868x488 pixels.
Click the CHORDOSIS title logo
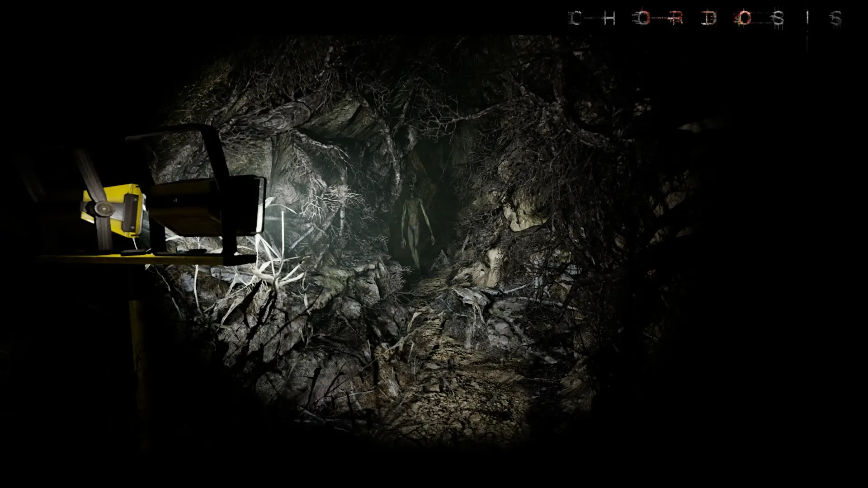[x=705, y=19]
